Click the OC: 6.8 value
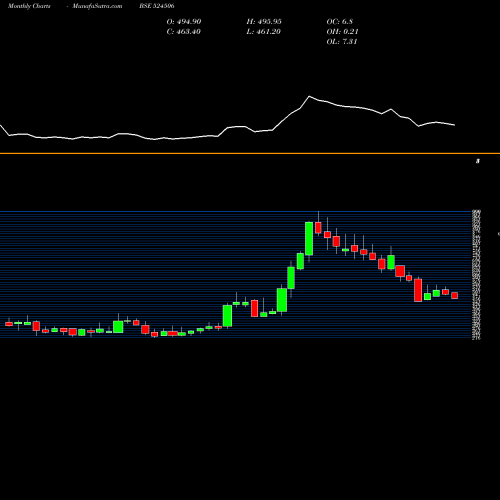Viewport: 500px width, 500px height. click(340, 22)
